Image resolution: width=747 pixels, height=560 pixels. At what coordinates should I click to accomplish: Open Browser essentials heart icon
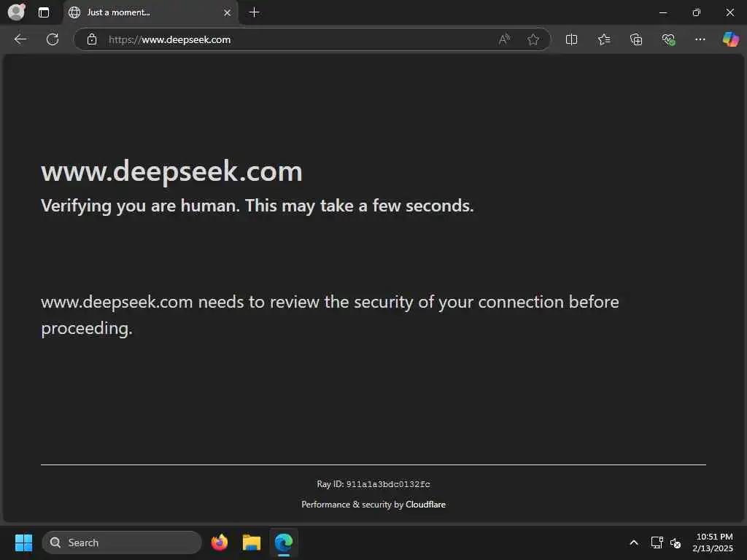(668, 39)
